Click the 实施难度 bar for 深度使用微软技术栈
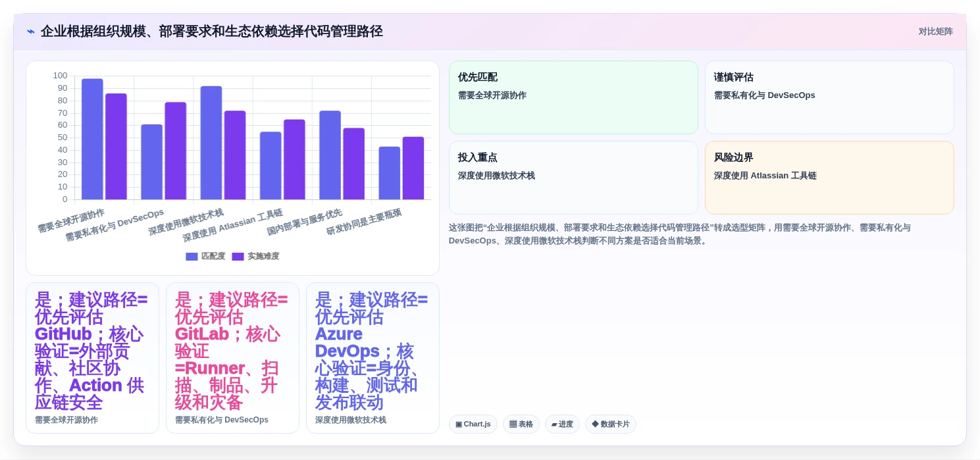The height and width of the screenshot is (460, 980). click(x=235, y=155)
